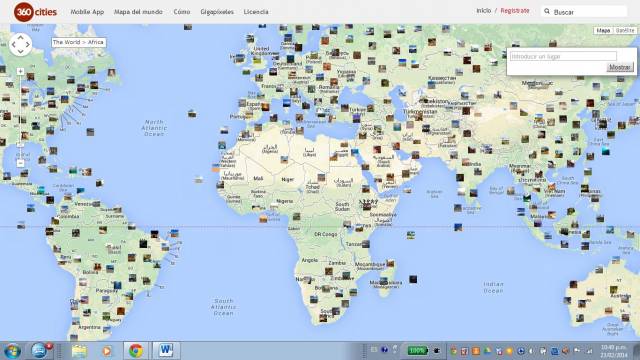Click the Angola map label

pyautogui.click(x=310, y=260)
